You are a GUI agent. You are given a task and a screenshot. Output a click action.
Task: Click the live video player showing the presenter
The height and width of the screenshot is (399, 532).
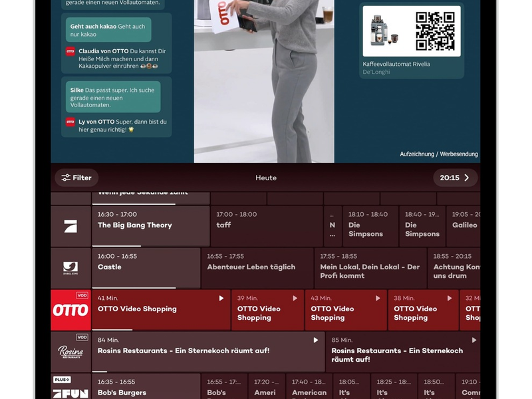click(x=263, y=80)
